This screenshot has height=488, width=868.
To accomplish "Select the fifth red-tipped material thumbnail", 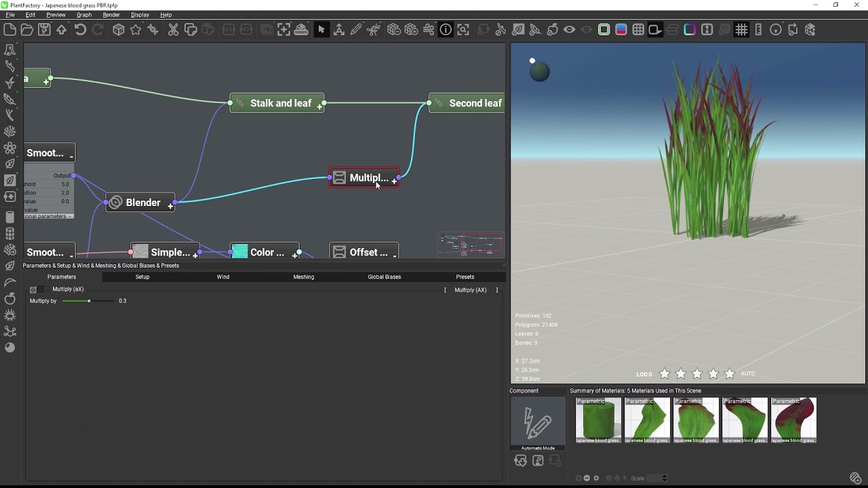I will [x=793, y=420].
